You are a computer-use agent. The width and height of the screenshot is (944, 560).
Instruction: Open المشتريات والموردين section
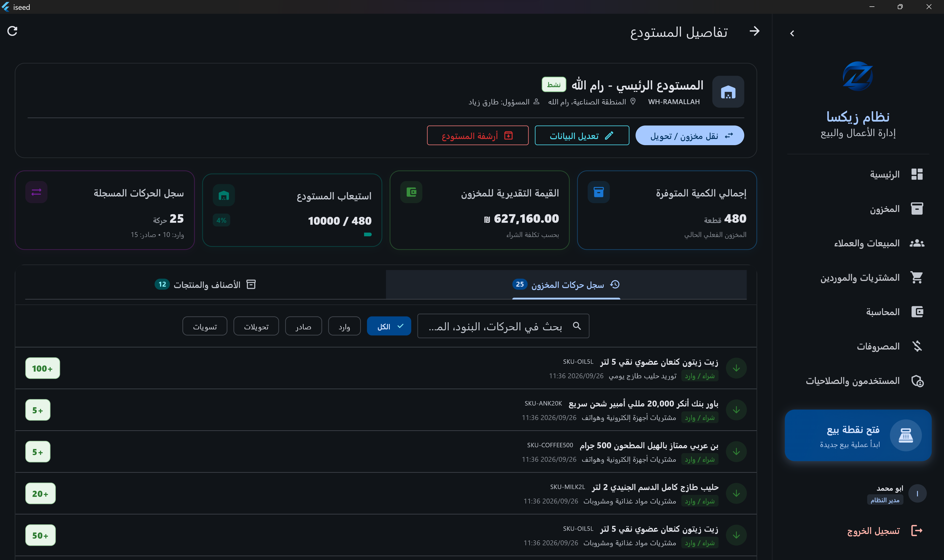(858, 277)
